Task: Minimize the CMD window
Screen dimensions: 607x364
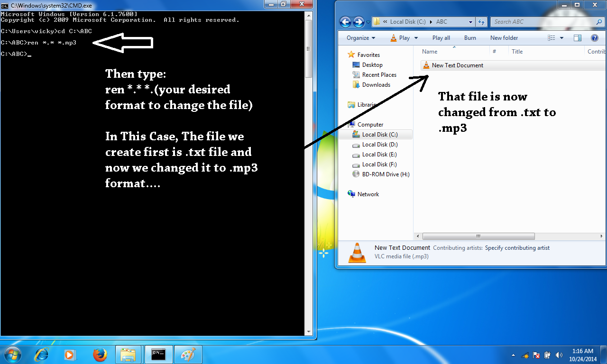Action: [271, 4]
